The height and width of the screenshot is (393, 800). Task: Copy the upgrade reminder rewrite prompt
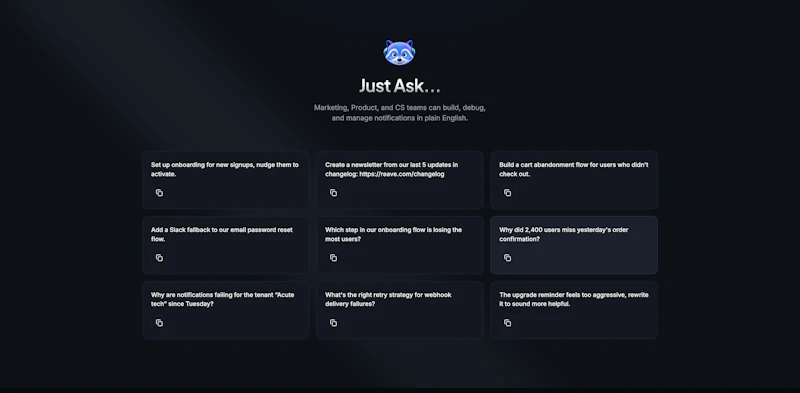[507, 323]
